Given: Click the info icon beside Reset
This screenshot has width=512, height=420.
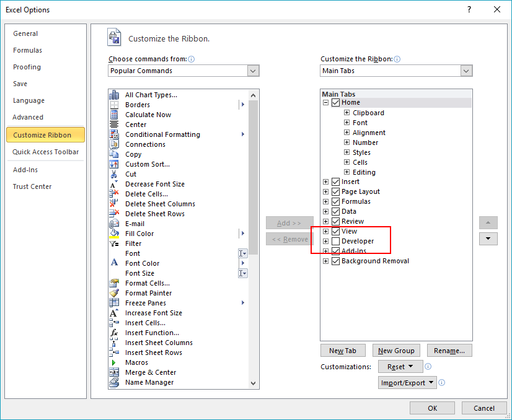Looking at the screenshot, I should (x=428, y=367).
